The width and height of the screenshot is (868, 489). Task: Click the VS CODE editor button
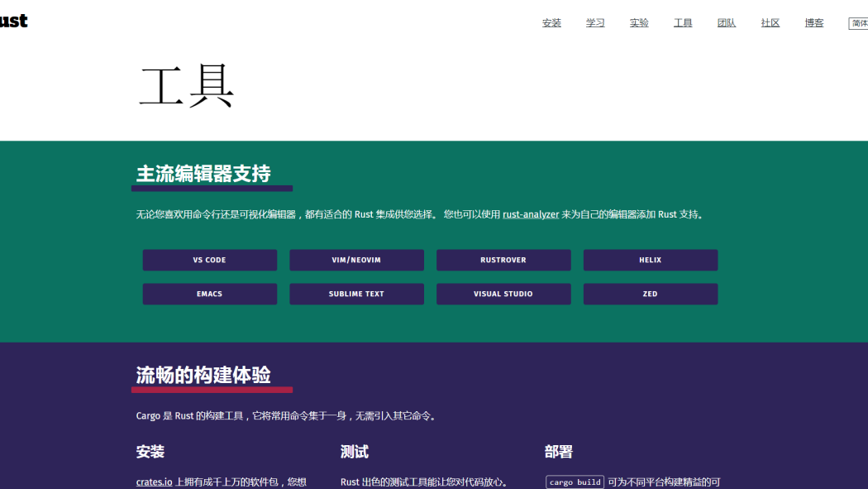click(x=210, y=260)
